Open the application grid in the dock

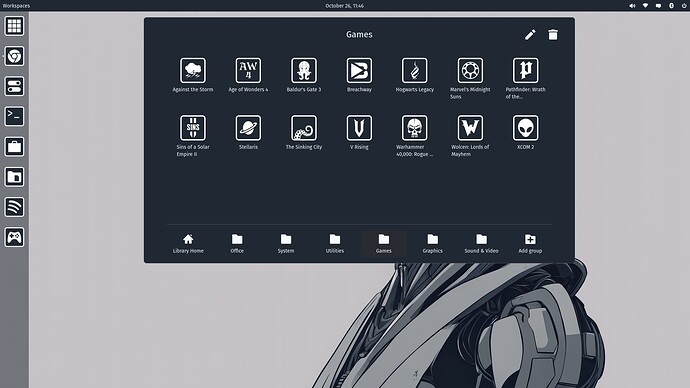[15, 26]
